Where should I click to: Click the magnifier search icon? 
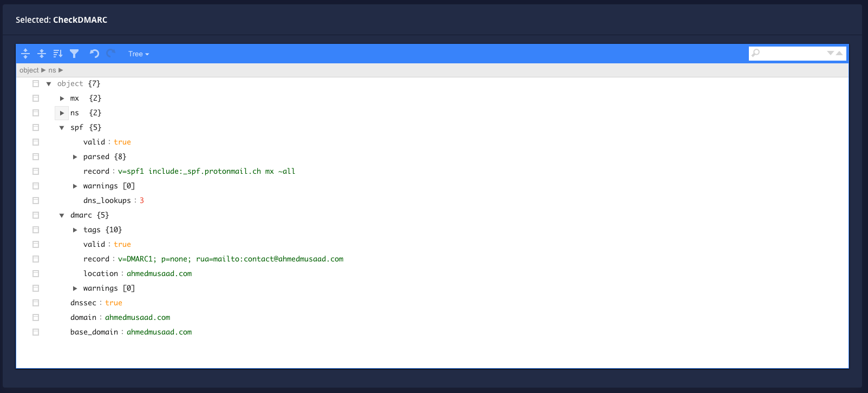[x=755, y=53]
